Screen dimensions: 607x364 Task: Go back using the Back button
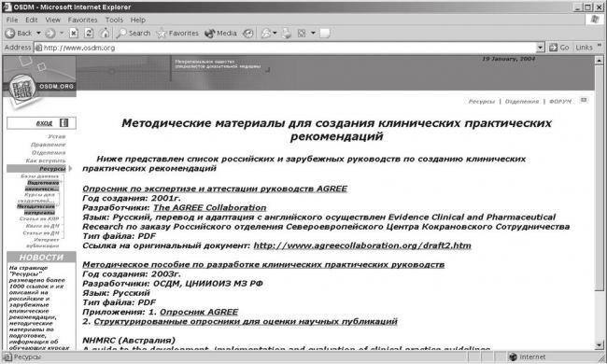(x=19, y=34)
